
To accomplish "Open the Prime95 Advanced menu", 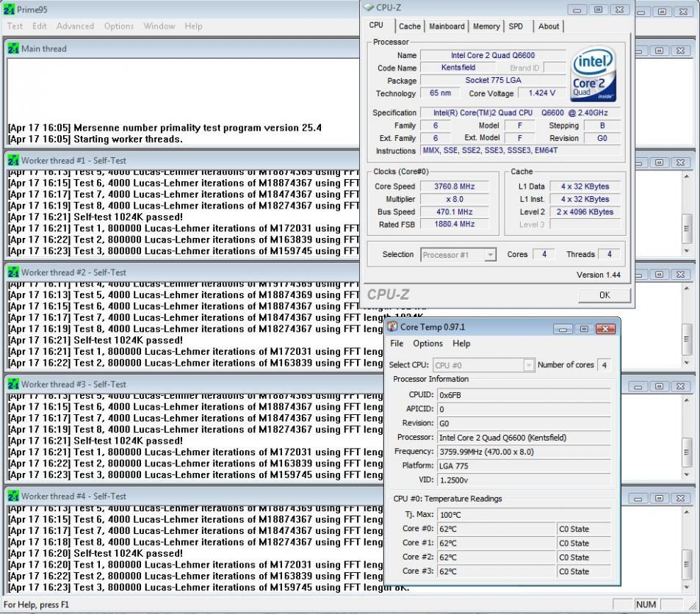I will point(75,26).
